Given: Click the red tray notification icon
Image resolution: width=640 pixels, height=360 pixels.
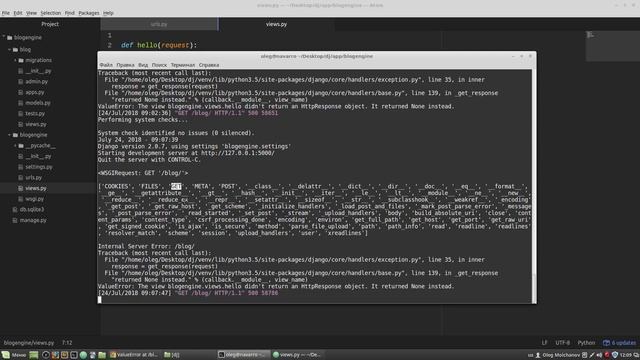Looking at the screenshot, I should click(607, 355).
